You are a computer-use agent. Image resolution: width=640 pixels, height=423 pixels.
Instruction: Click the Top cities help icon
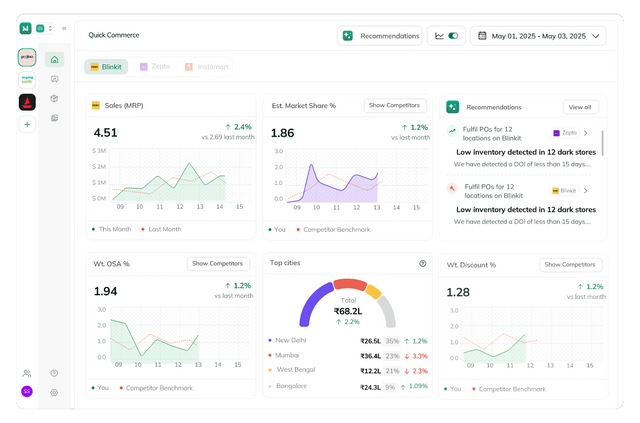click(423, 264)
